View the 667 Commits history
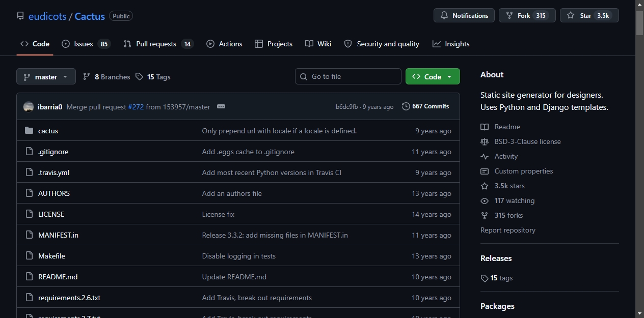This screenshot has height=318, width=644. tap(425, 106)
